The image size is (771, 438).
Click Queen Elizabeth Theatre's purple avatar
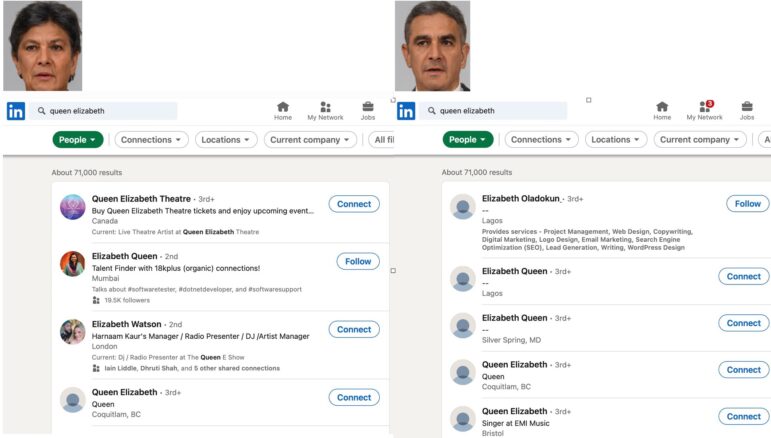coord(73,206)
